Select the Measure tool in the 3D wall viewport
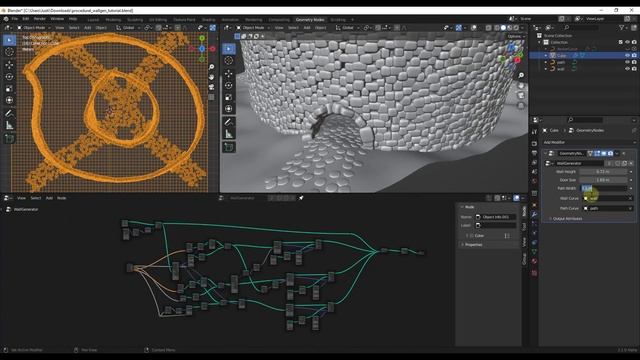 tap(229, 134)
